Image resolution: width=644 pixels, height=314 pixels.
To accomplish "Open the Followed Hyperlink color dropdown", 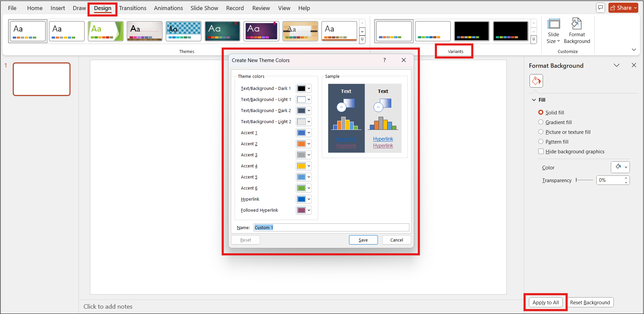I will tap(308, 210).
